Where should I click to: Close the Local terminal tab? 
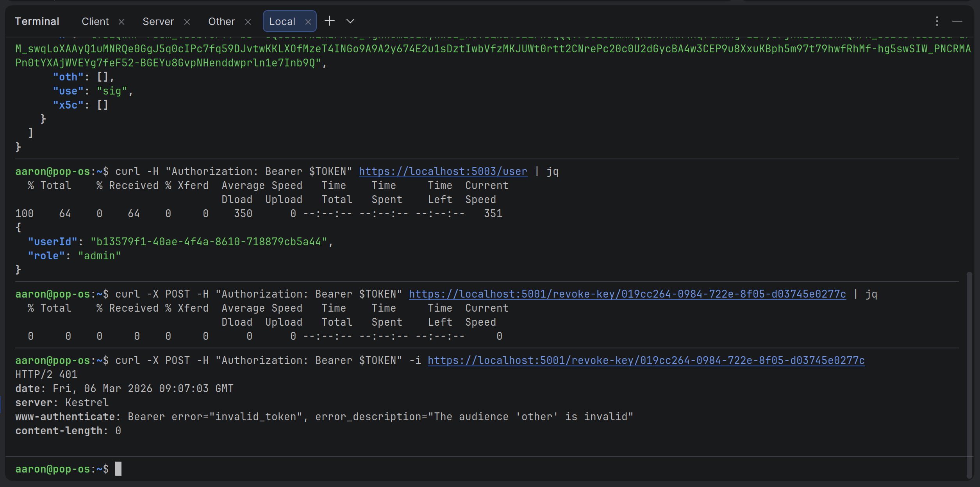click(x=308, y=22)
